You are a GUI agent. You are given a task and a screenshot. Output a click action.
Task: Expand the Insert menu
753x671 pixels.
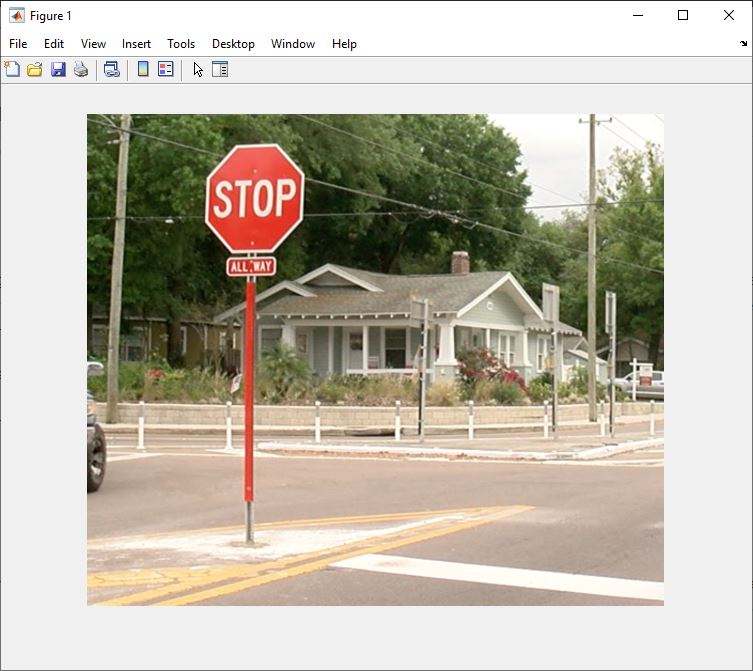point(136,44)
